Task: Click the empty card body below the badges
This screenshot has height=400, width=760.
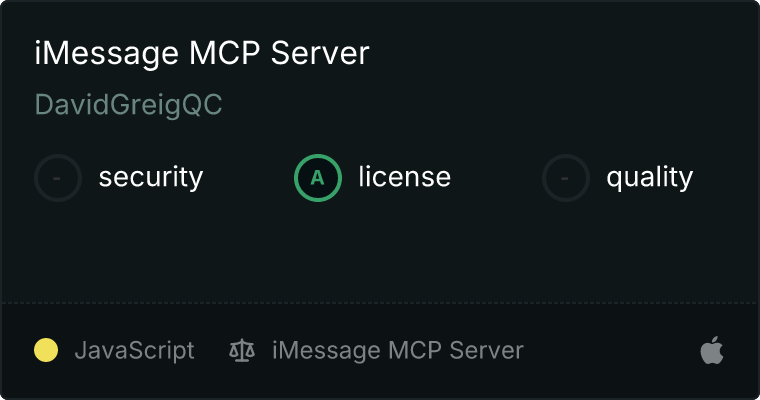Action: point(380,252)
